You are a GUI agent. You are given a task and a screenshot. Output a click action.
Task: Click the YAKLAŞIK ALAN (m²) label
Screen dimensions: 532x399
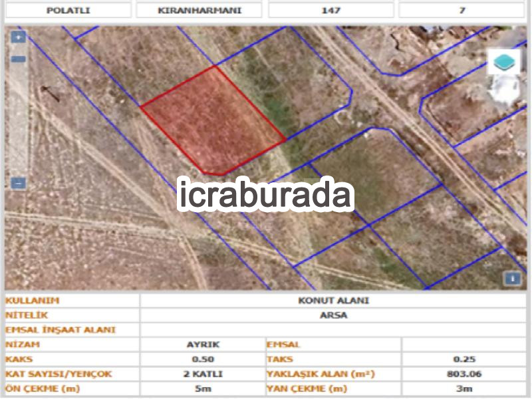321,374
